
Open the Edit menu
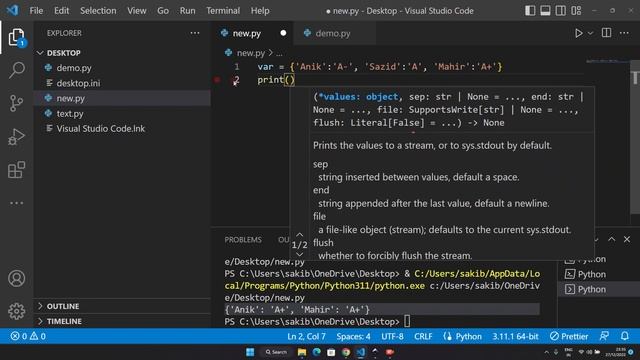(61, 11)
